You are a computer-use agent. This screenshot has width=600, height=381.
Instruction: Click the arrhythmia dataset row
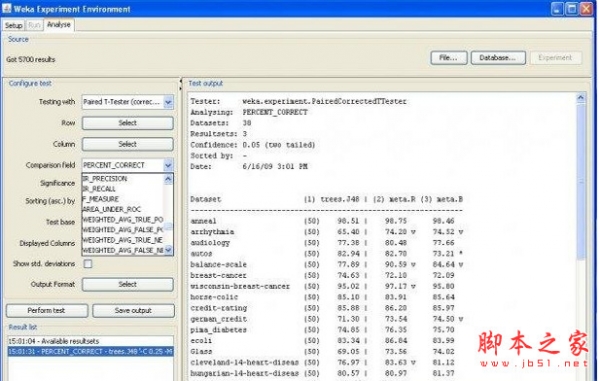point(326,232)
